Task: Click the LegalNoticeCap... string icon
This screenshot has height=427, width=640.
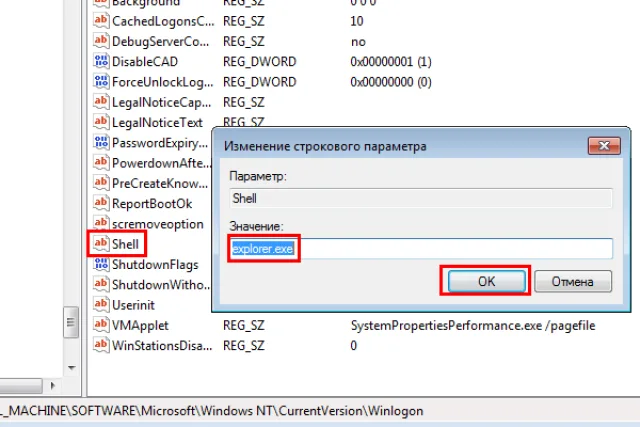Action: pyautogui.click(x=101, y=102)
